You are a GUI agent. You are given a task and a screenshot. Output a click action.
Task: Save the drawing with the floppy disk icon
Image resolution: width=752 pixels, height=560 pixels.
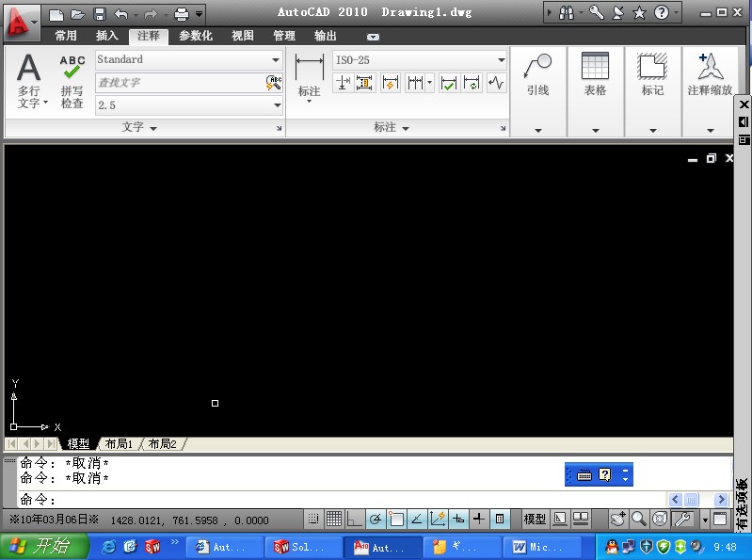point(99,14)
